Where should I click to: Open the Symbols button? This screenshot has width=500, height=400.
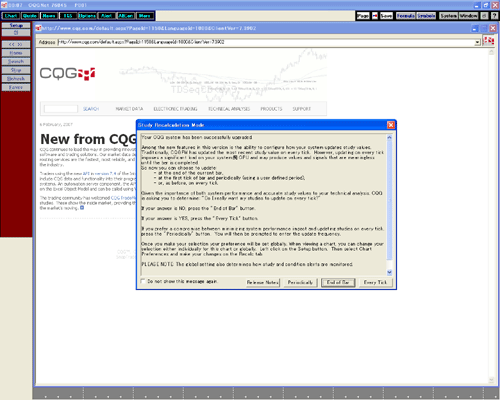coord(426,16)
